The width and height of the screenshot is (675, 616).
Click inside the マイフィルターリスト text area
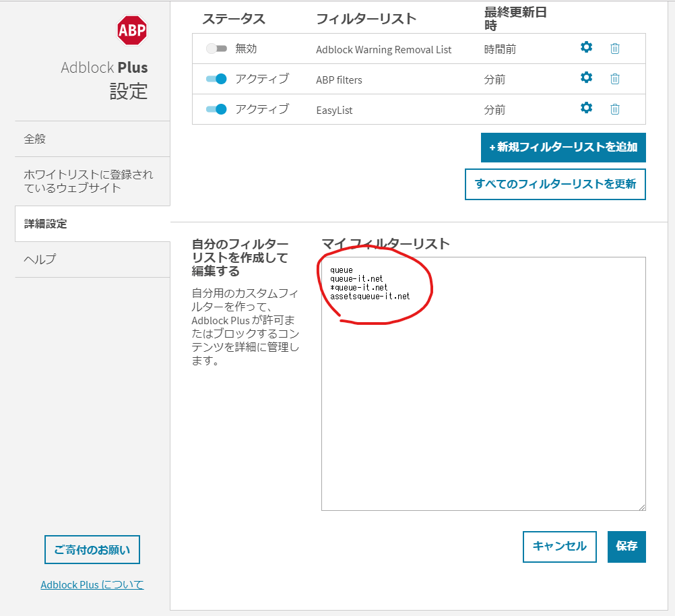(x=484, y=383)
